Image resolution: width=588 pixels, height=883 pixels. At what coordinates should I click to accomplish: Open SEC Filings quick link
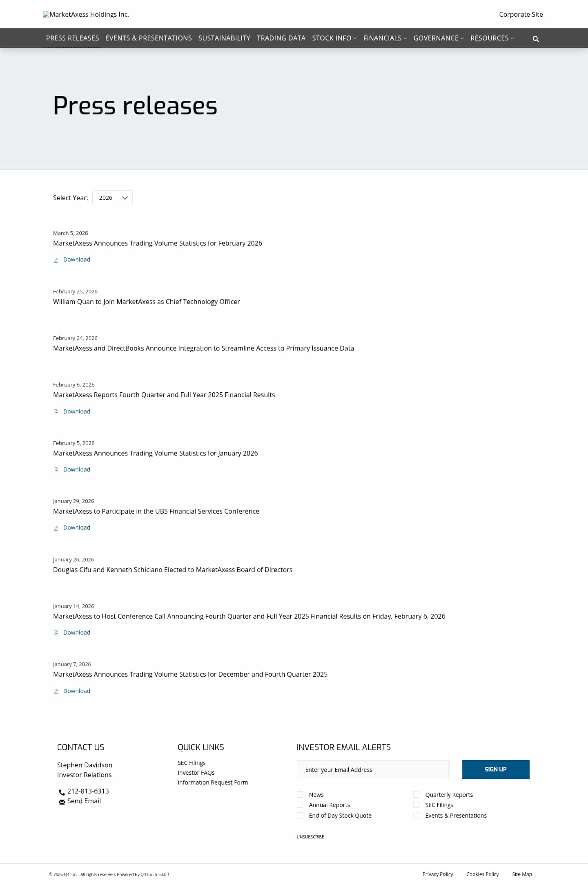click(x=192, y=763)
